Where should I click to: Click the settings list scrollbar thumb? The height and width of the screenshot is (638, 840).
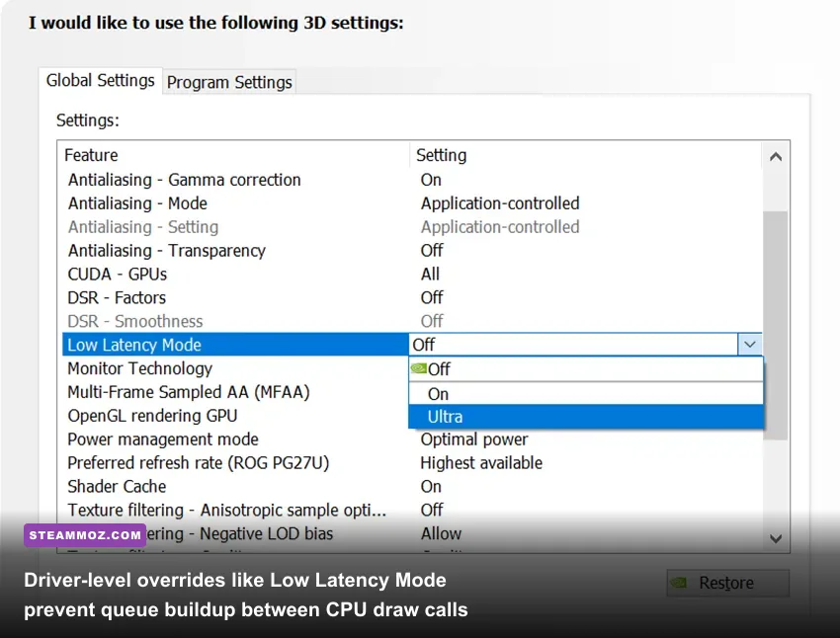775,326
